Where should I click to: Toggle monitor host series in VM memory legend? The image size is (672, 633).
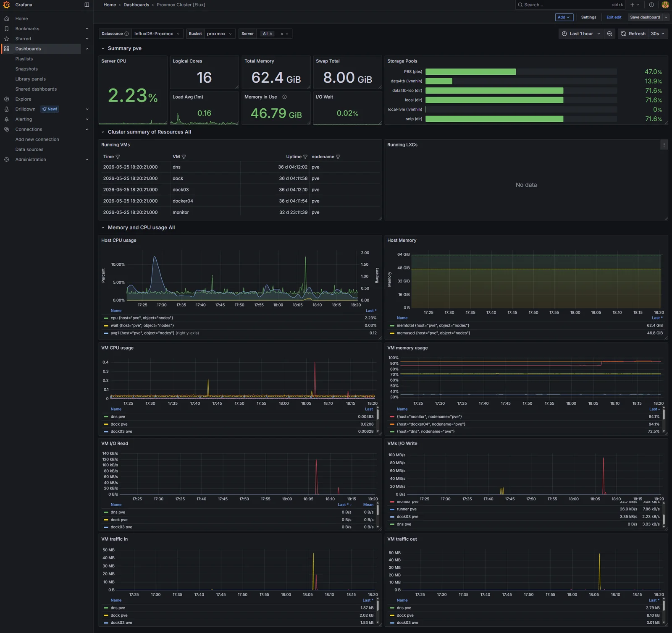(429, 417)
